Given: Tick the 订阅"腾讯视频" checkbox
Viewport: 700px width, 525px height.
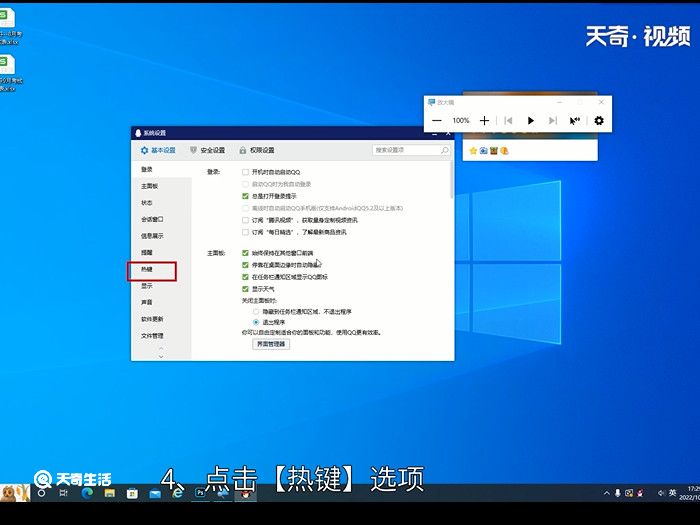Looking at the screenshot, I should (x=245, y=220).
